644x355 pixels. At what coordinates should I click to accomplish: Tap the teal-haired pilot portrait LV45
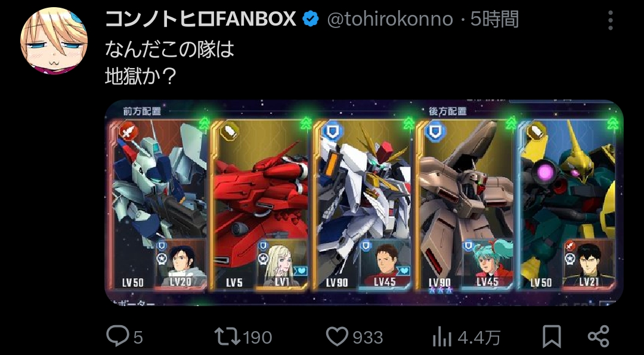point(488,263)
